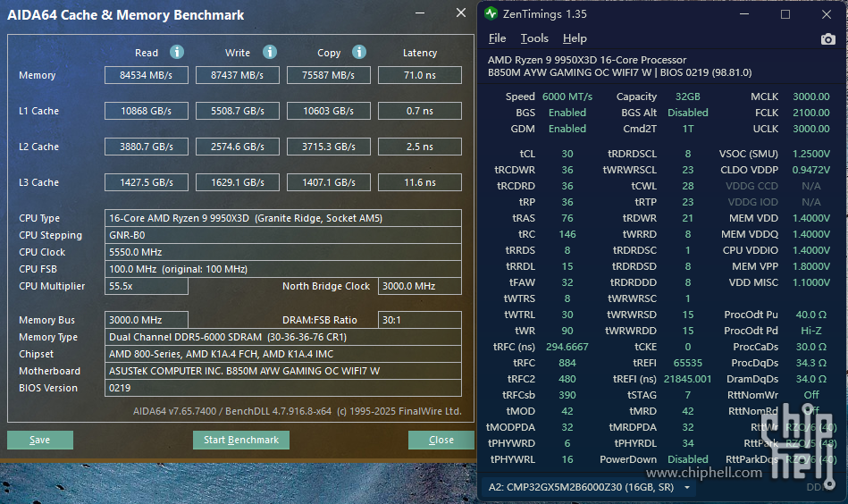
Task: Click the info icon beside Write
Action: 270,53
